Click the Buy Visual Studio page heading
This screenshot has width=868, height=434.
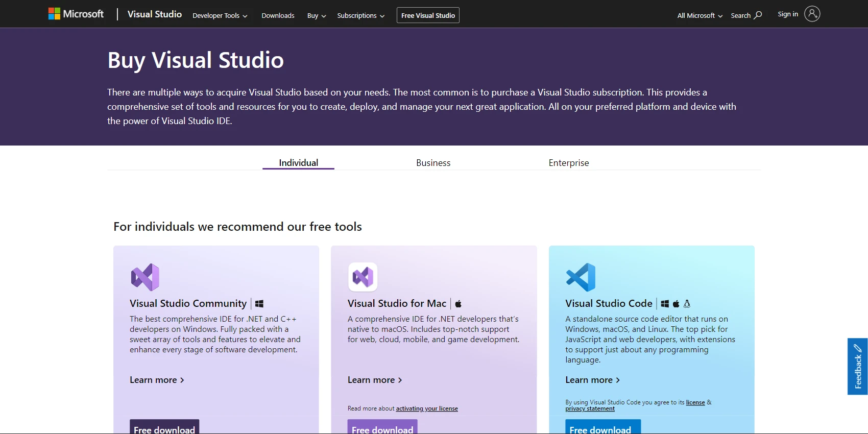coord(196,60)
